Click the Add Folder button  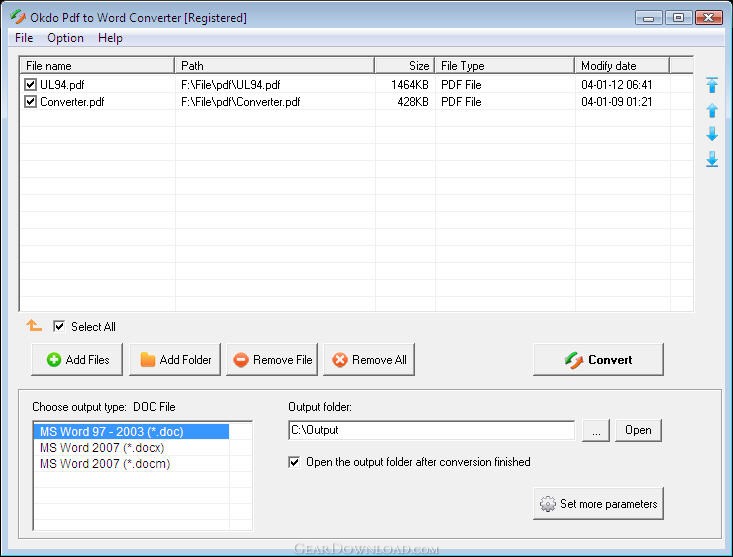[x=175, y=360]
